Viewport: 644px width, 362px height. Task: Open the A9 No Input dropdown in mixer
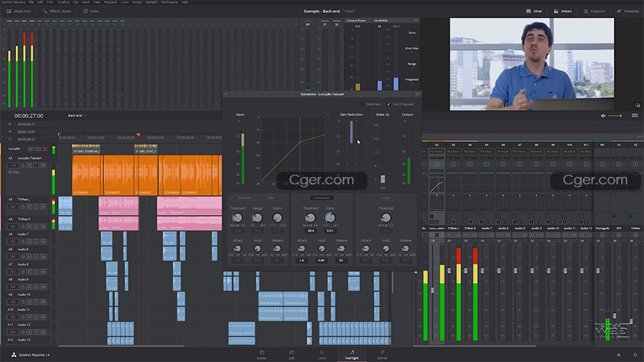553,151
